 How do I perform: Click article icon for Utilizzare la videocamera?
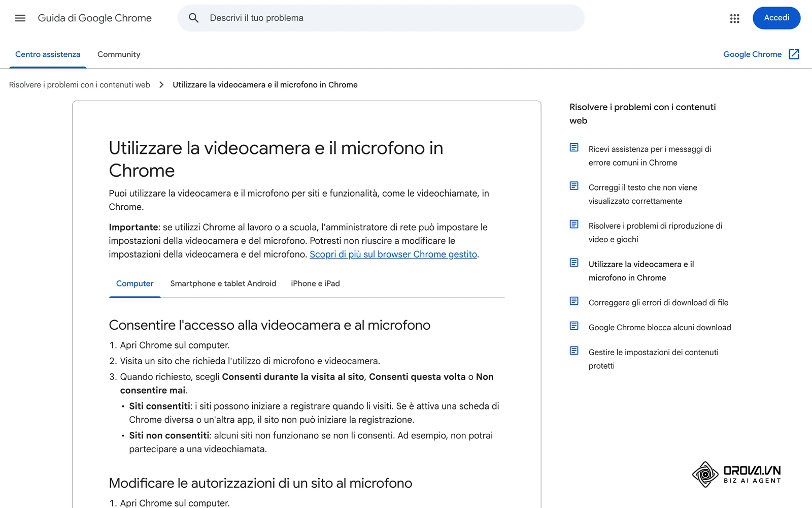tap(574, 263)
